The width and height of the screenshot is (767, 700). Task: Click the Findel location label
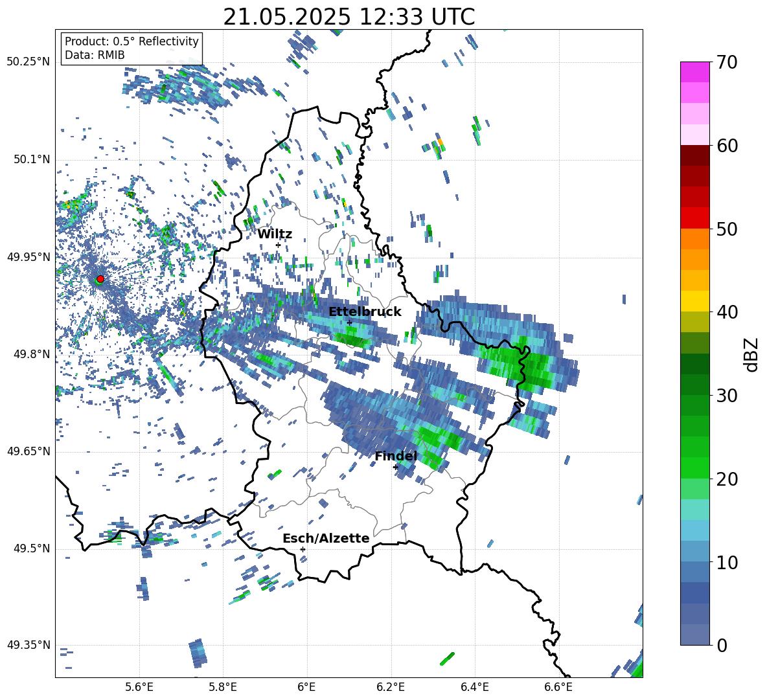tap(396, 456)
